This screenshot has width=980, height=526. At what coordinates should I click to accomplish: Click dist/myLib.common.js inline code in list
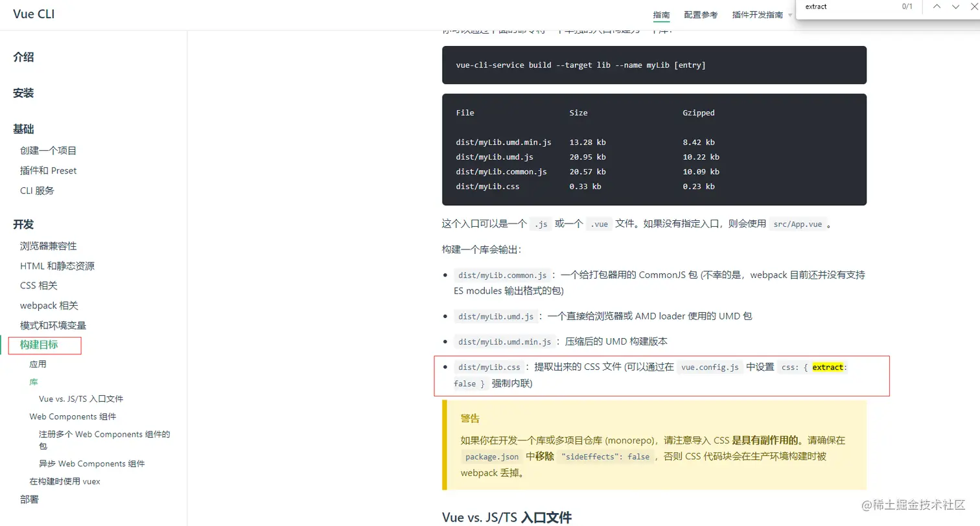(x=503, y=275)
